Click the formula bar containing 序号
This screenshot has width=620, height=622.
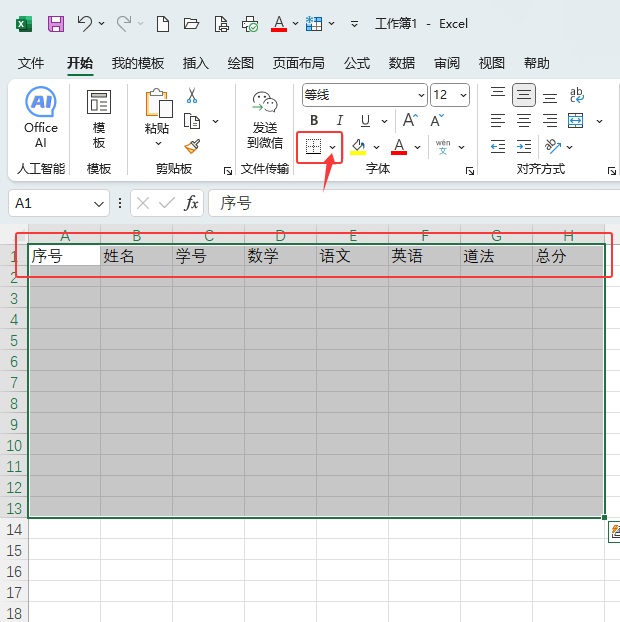tap(414, 203)
